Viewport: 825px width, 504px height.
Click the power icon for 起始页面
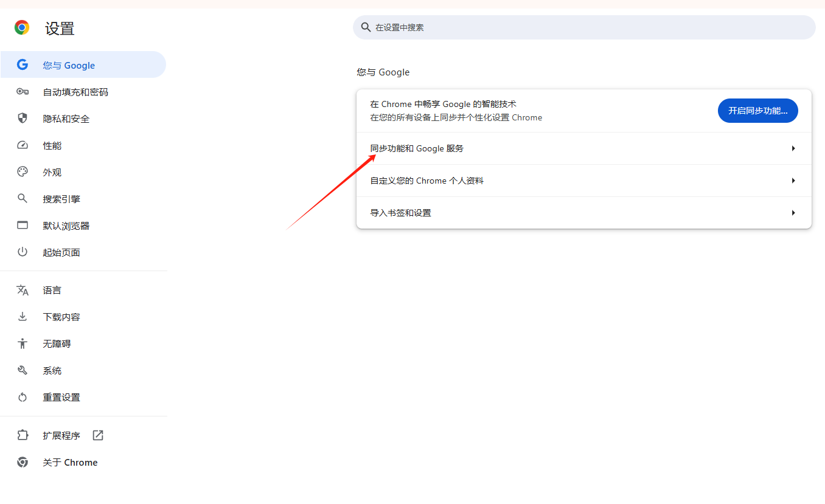click(23, 252)
